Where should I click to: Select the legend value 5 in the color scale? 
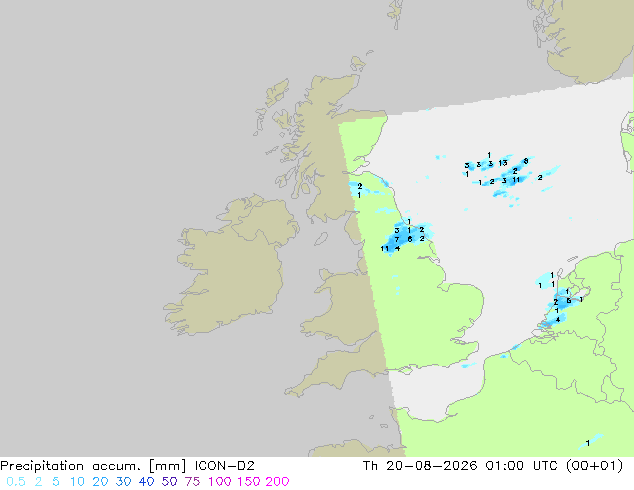coord(56,482)
